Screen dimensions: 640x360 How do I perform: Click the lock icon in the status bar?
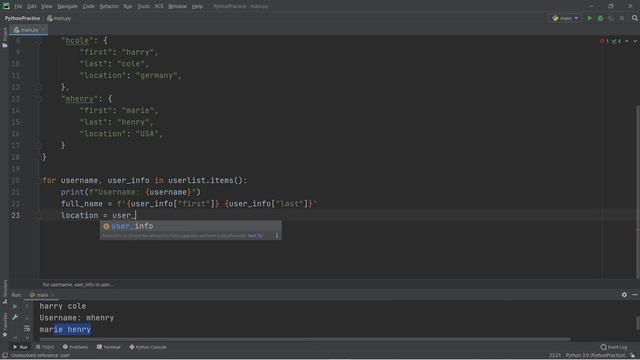633,356
